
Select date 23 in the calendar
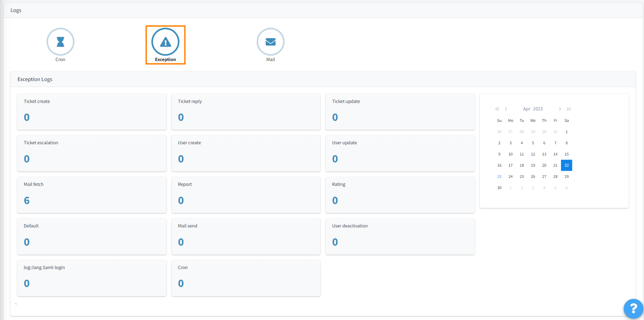[x=499, y=176]
